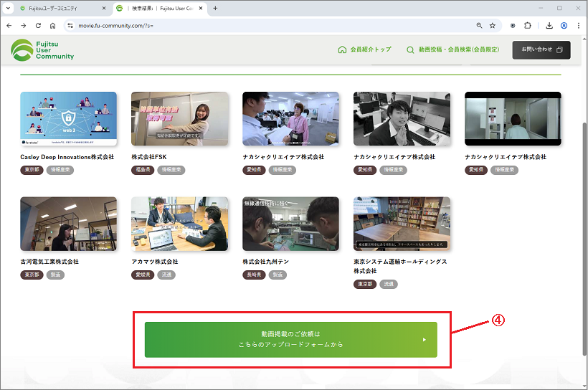Select 東京都 tag under Casley Deep Innovations
The width and height of the screenshot is (588, 390).
pyautogui.click(x=32, y=170)
